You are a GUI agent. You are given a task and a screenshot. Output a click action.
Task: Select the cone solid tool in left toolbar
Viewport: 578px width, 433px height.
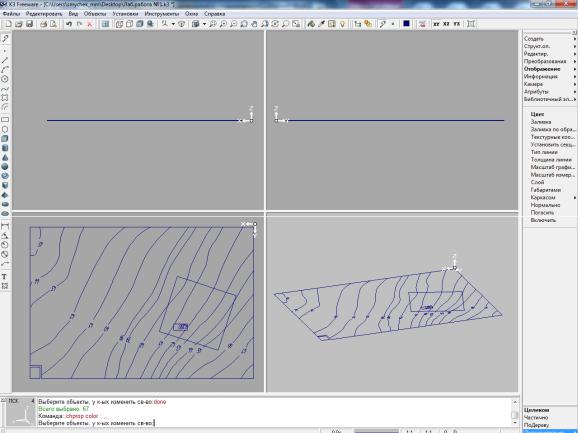(x=5, y=157)
